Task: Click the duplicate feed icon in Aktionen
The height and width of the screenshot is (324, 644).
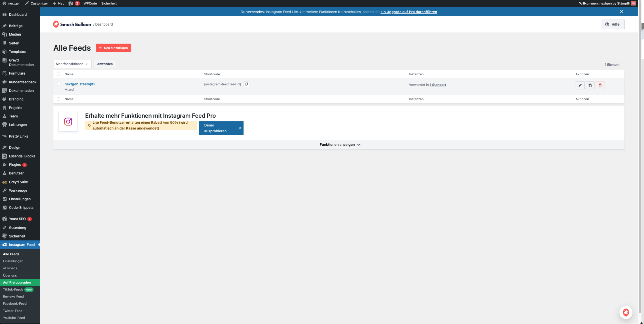Action: point(590,85)
